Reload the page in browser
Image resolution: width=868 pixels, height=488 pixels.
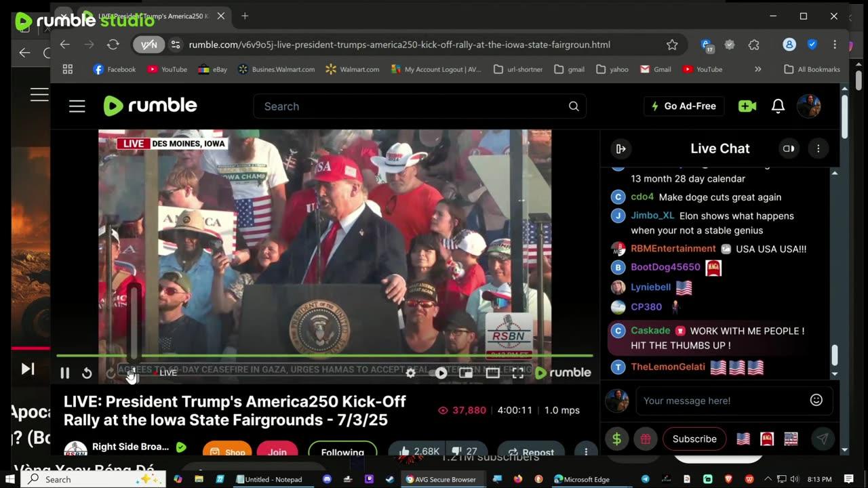coord(113,45)
